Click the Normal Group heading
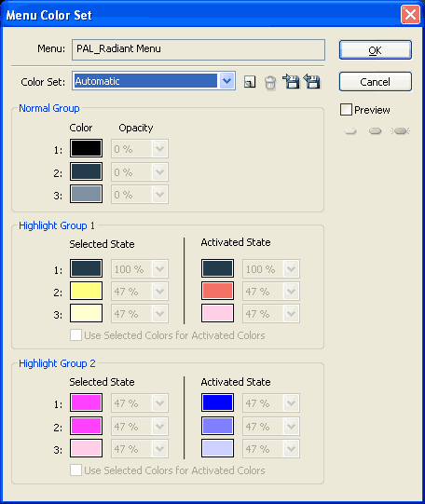The height and width of the screenshot is (504, 425). pyautogui.click(x=49, y=108)
